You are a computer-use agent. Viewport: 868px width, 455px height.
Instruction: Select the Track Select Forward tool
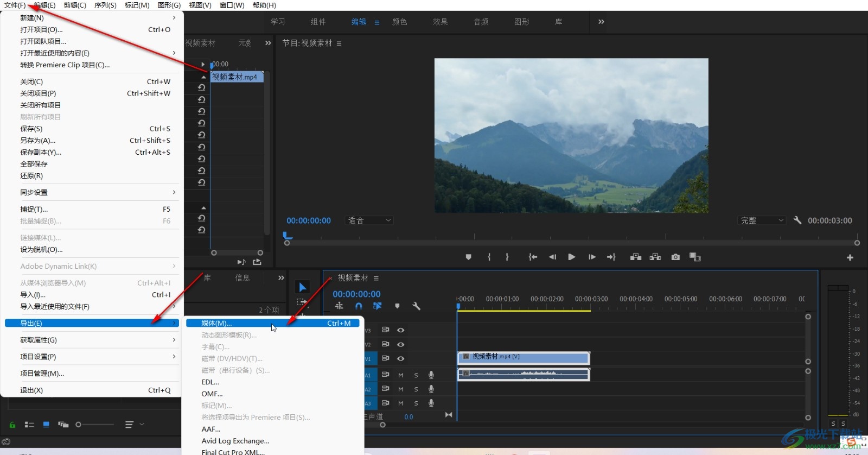coord(302,302)
